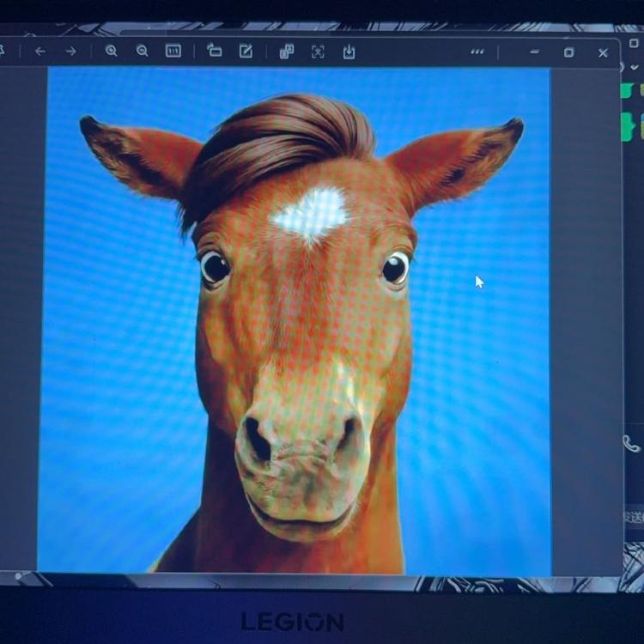644x644 pixels.
Task: Open the edit image tool
Action: pos(246,52)
